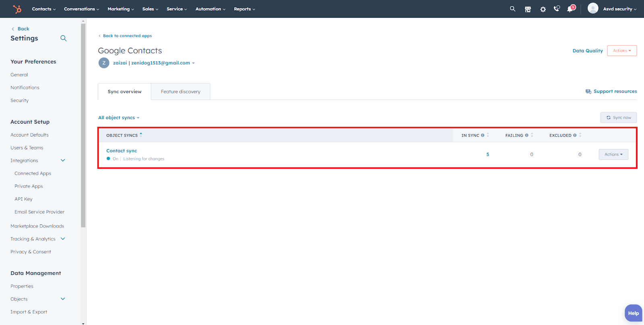The image size is (644, 325).
Task: Click the sidebar scrollbar down arrow
Action: [x=83, y=323]
